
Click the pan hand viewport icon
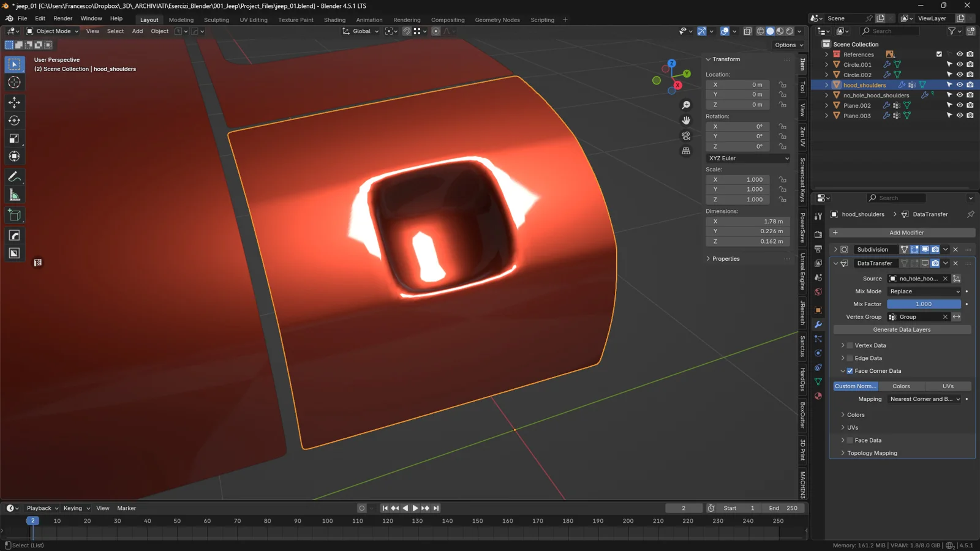(686, 120)
